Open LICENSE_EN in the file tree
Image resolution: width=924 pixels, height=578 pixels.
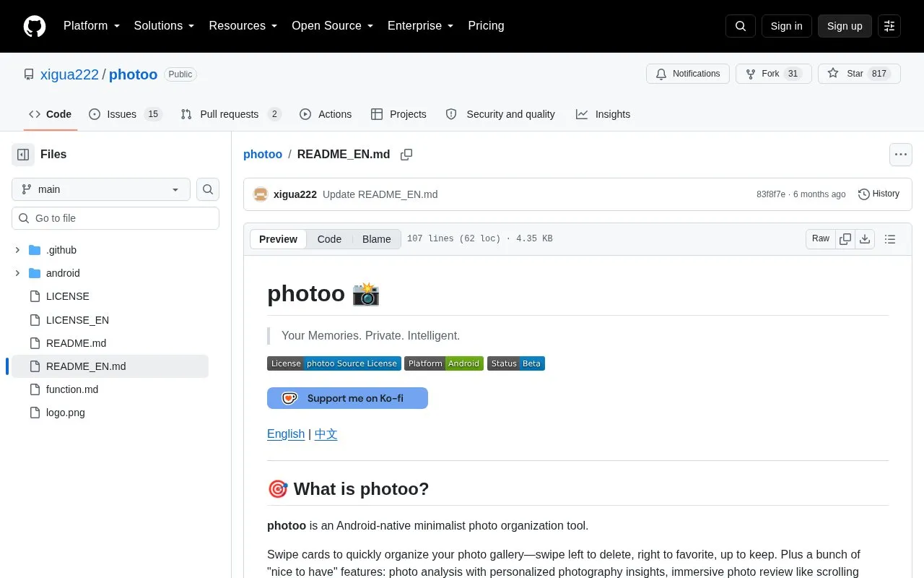[77, 320]
